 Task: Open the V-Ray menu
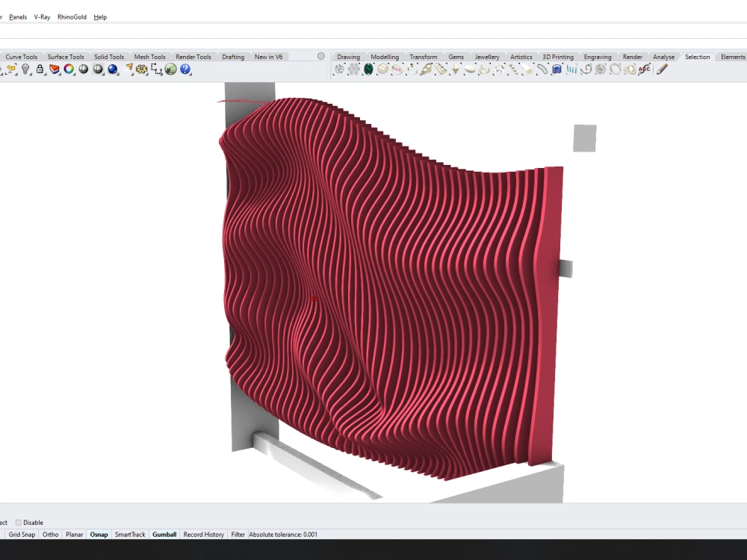pyautogui.click(x=42, y=16)
